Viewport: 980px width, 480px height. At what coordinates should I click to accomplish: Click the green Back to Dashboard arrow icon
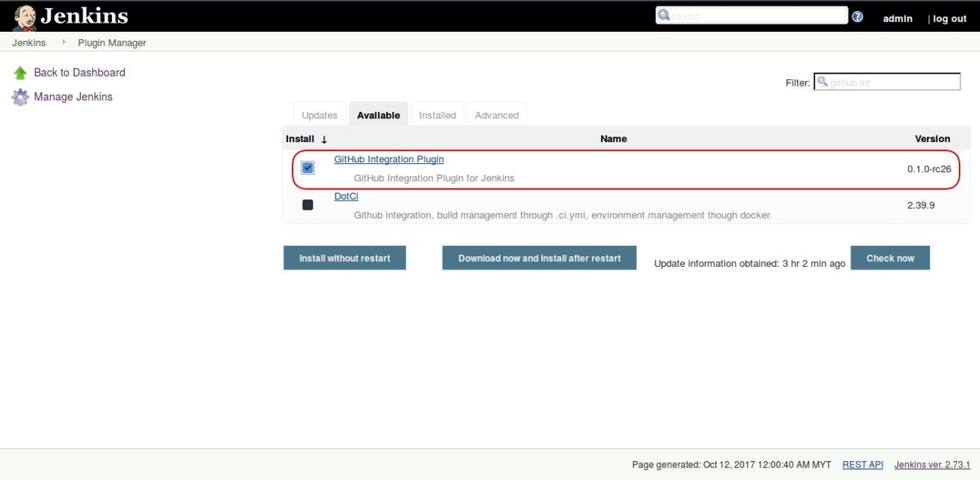tap(20, 73)
